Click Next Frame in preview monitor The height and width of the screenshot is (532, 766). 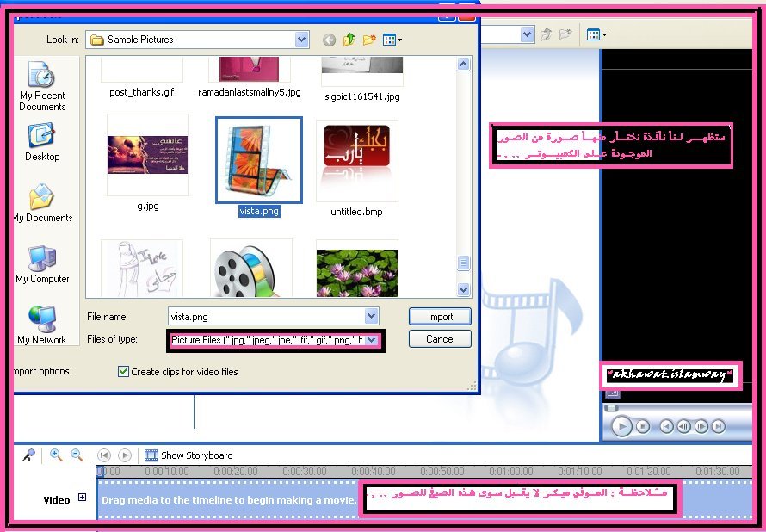701,426
